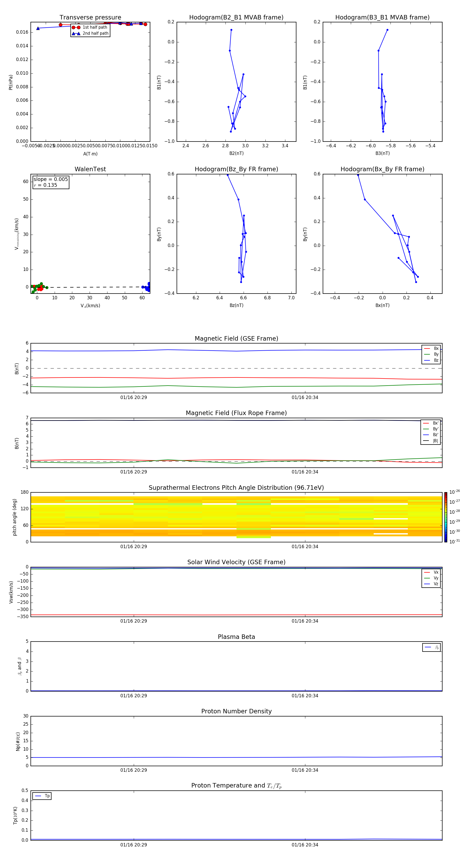Click the |B| legend entry
Image resolution: width=473 pixels, height=868 pixels.
pos(431,441)
